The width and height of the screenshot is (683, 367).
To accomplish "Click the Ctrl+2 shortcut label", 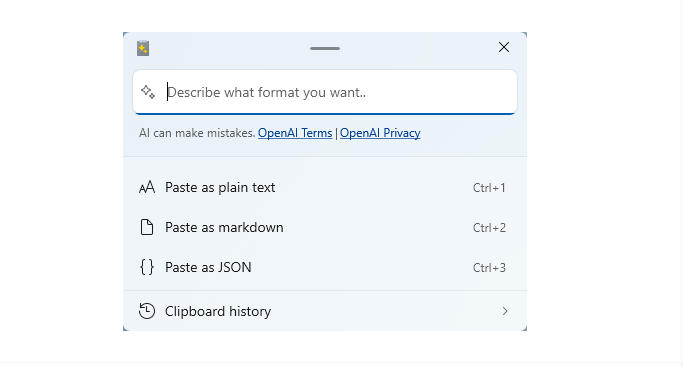I will pos(489,227).
